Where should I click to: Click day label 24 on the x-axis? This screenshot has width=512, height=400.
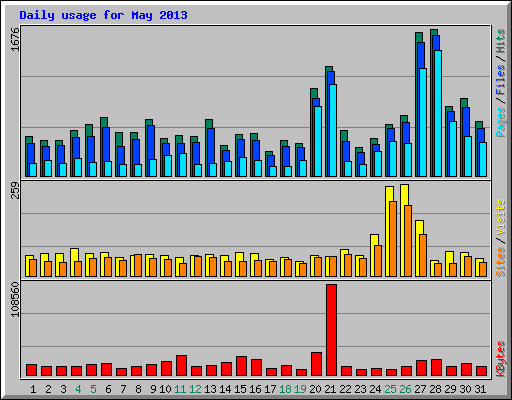375,389
